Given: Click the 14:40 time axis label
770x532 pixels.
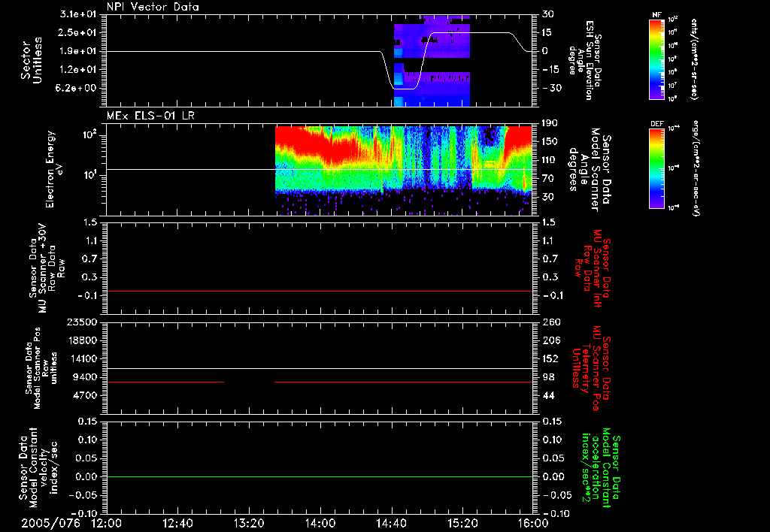Looking at the screenshot, I should (391, 523).
